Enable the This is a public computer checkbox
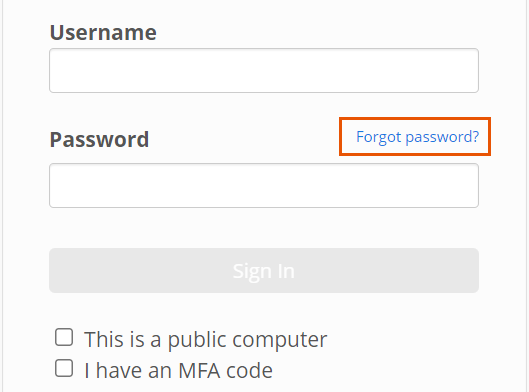This screenshot has width=529, height=392. [x=64, y=337]
